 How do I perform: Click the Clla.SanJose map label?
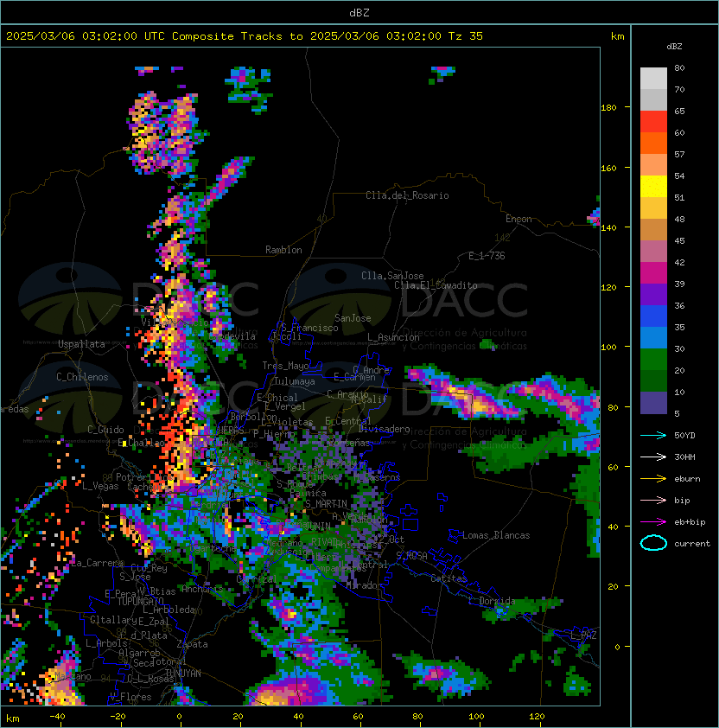pyautogui.click(x=392, y=276)
